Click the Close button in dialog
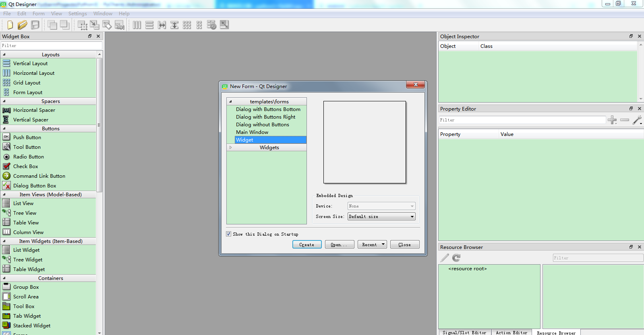Image resolution: width=644 pixels, height=335 pixels. pyautogui.click(x=405, y=245)
